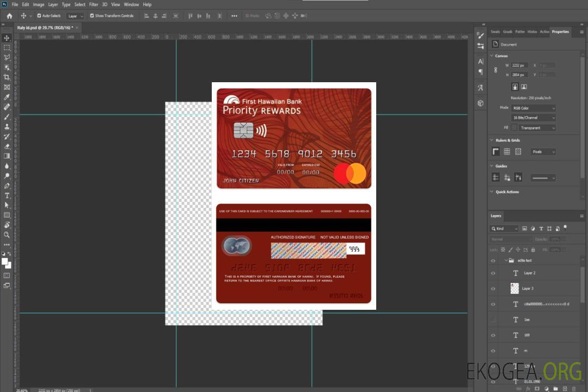This screenshot has width=588, height=392.
Task: Select the Brush tool
Action: 7,117
